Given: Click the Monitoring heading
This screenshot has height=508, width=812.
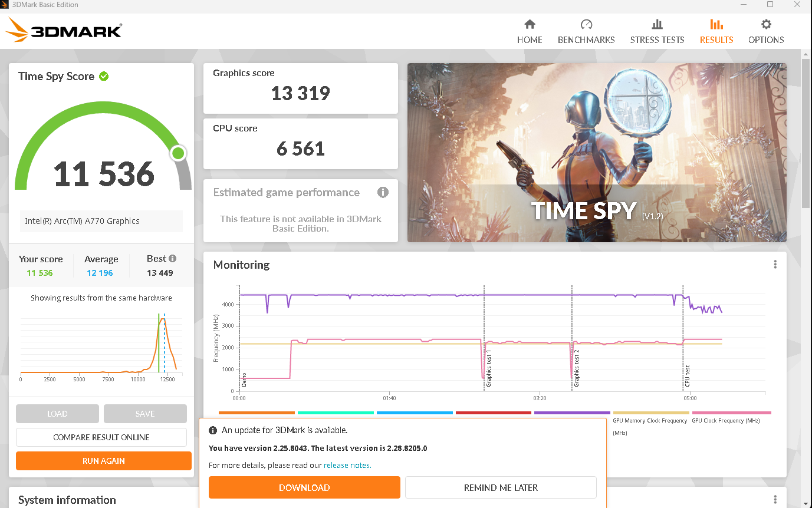Looking at the screenshot, I should click(241, 265).
